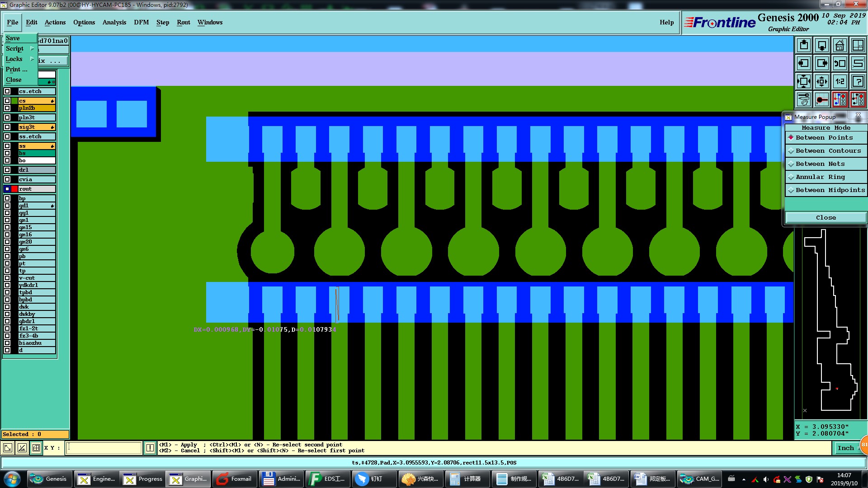This screenshot has width=868, height=488.
Task: Click the snap to pad icon
Action: (822, 99)
